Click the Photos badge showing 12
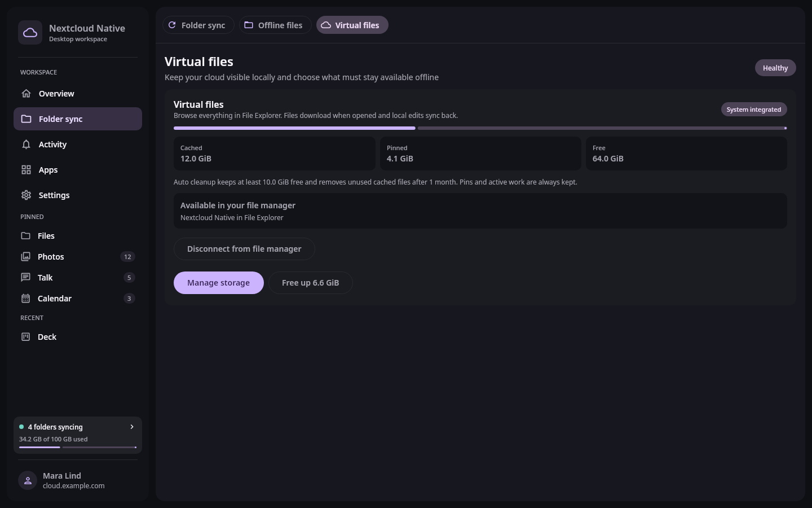812x508 pixels. tap(127, 257)
